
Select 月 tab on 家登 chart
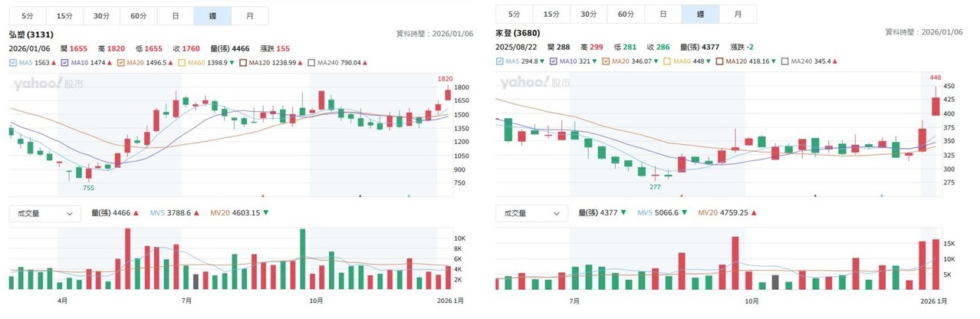click(x=738, y=14)
